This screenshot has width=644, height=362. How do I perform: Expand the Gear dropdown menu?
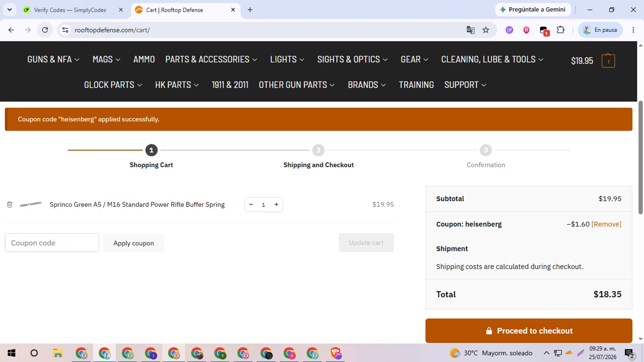point(414,59)
